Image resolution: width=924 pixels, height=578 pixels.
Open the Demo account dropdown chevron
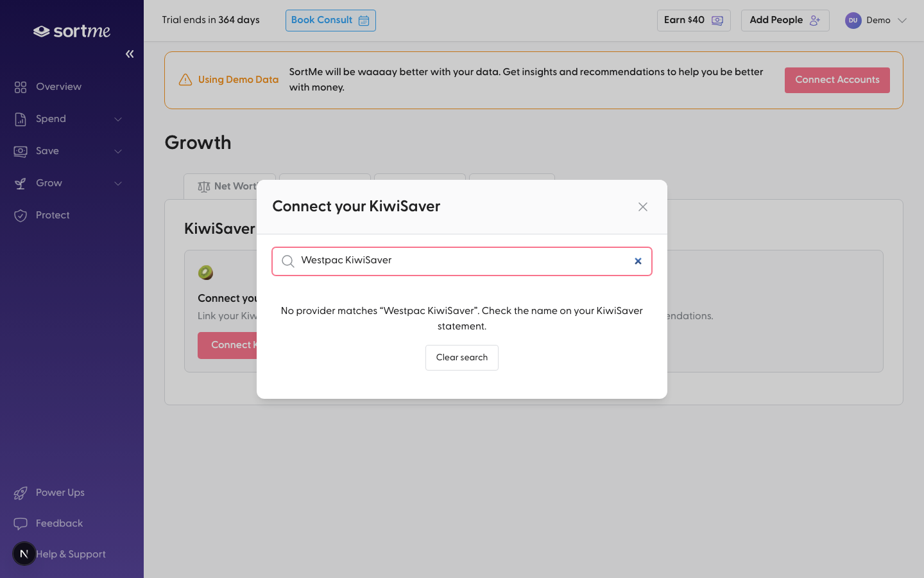[902, 21]
